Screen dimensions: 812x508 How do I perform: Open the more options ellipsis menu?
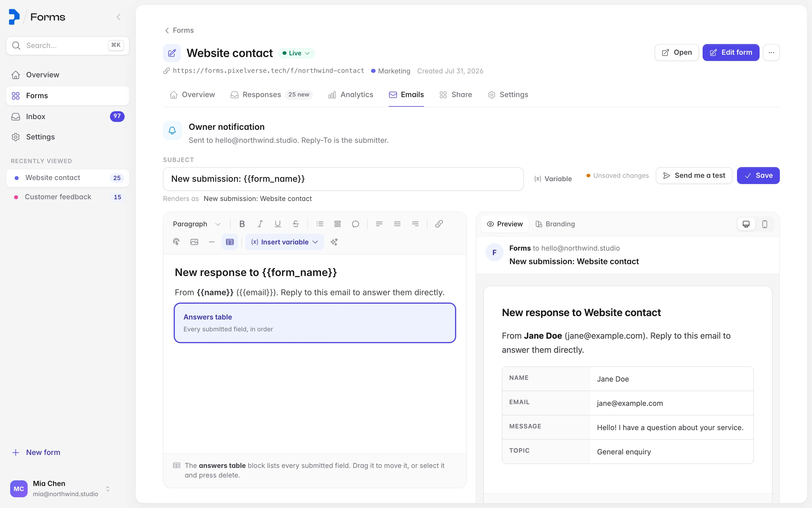(771, 52)
